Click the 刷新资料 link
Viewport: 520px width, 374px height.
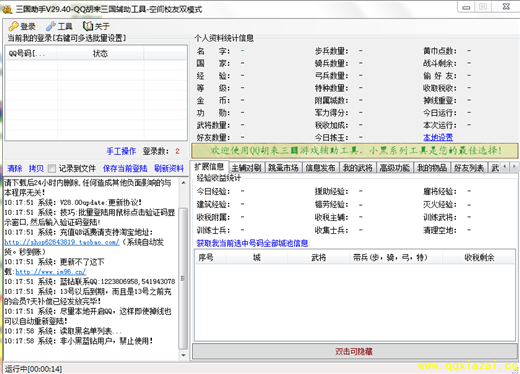pos(169,169)
